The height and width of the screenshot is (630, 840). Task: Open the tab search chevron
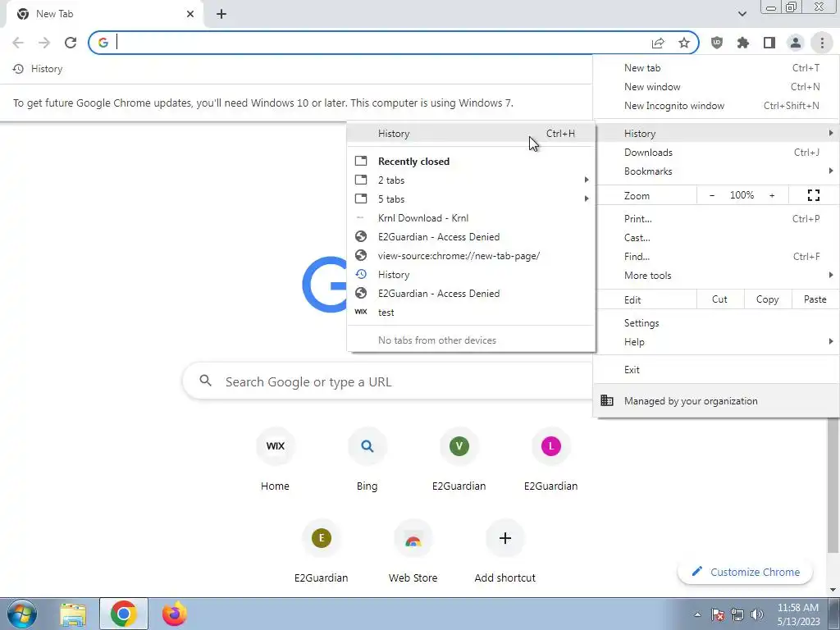point(742,14)
